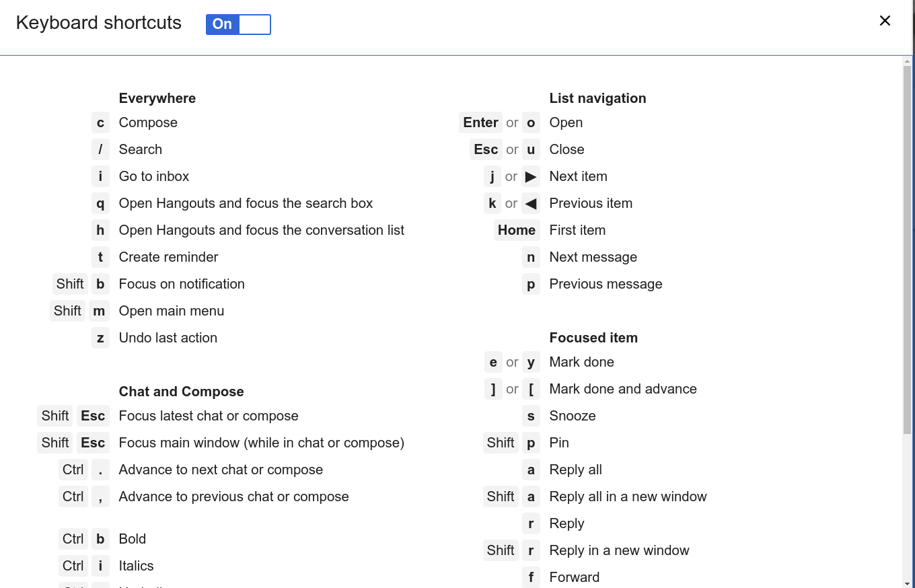915x588 pixels.
Task: Select the '/' Search key badge
Action: point(100,149)
